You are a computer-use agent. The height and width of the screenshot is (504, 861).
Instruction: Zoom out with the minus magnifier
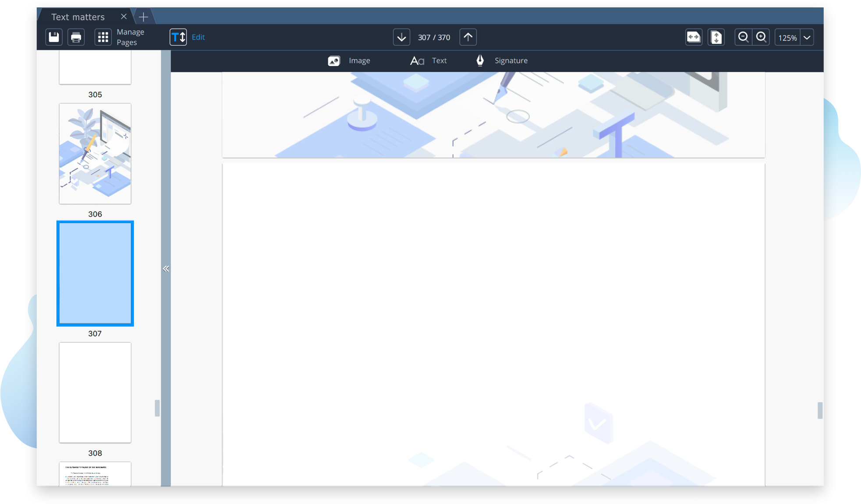(743, 37)
